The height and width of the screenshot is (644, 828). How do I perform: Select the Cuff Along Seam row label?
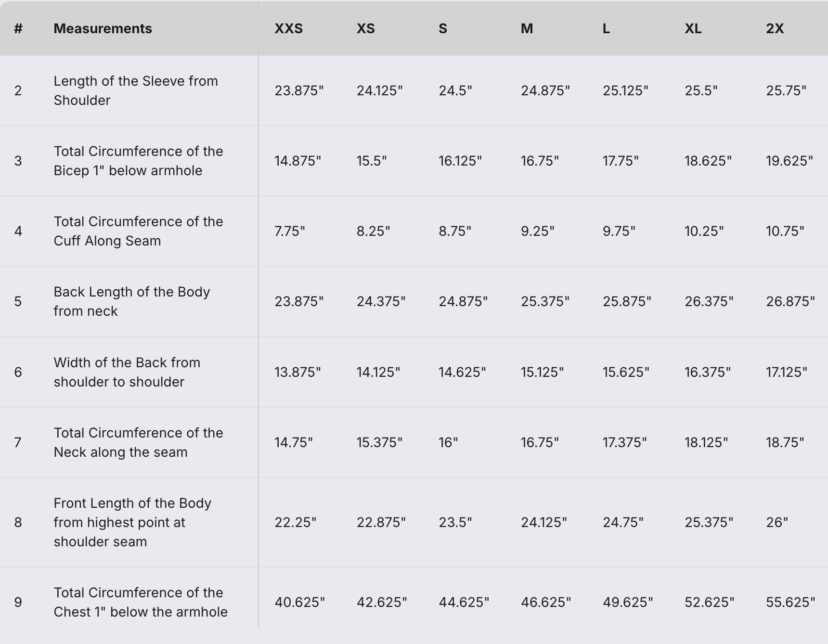point(138,231)
